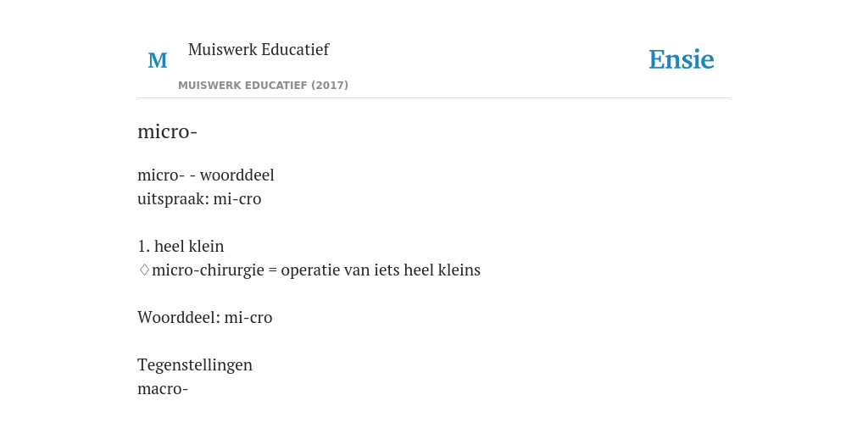The image size is (868, 434).
Task: Click the 'micro- - woorddeel' line
Action: (x=205, y=175)
